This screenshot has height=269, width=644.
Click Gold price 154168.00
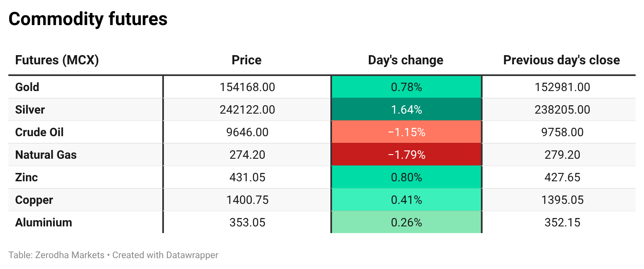point(247,87)
